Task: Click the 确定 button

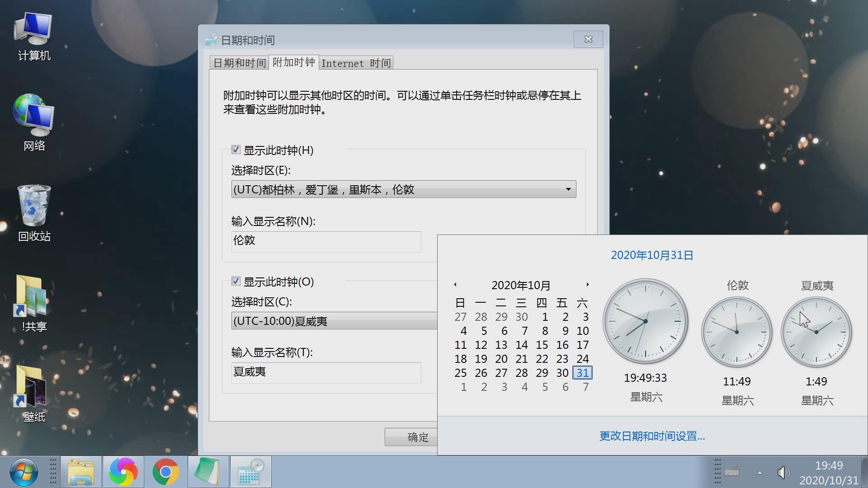Action: (411, 437)
